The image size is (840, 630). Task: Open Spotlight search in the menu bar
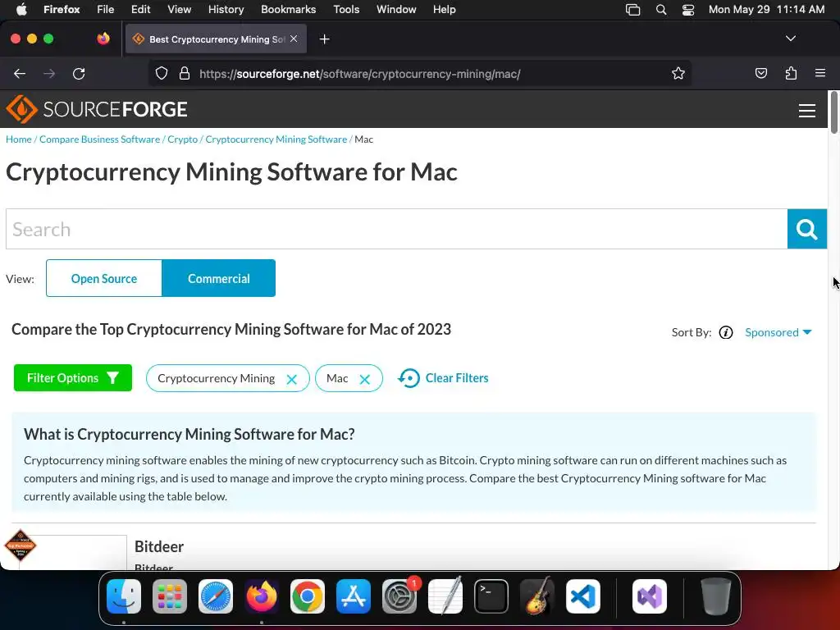pos(661,10)
